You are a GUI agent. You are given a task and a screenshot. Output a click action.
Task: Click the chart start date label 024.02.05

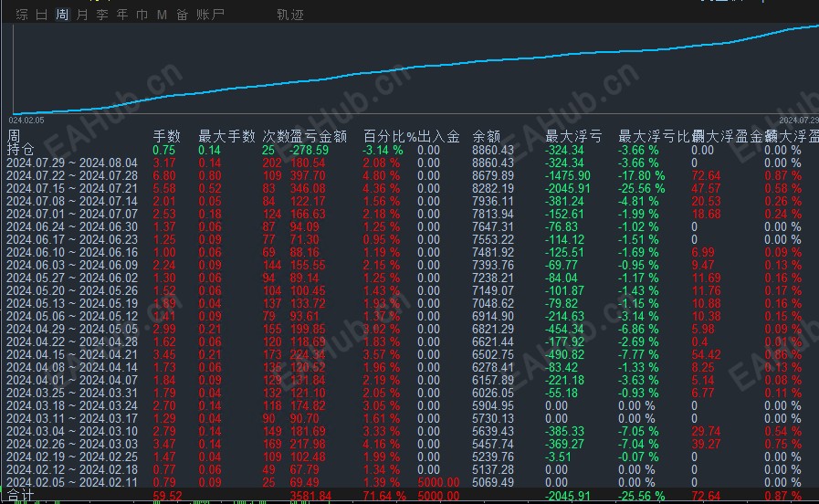click(26, 121)
